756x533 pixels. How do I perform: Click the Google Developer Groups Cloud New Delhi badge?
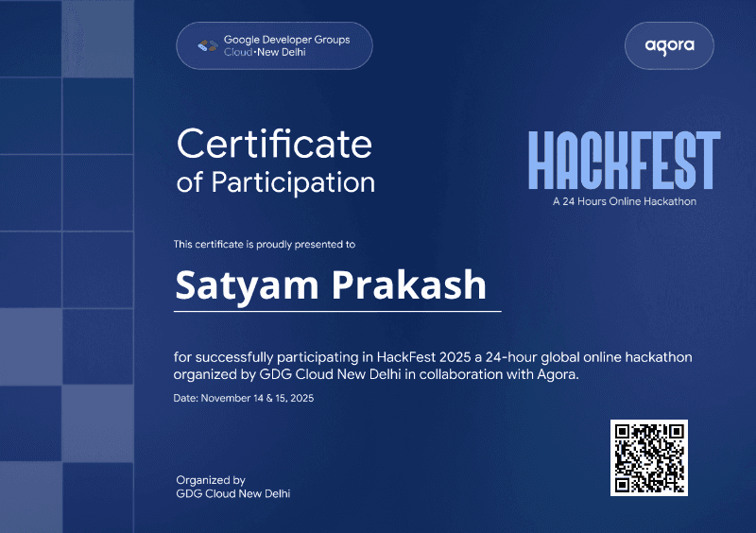tap(274, 45)
